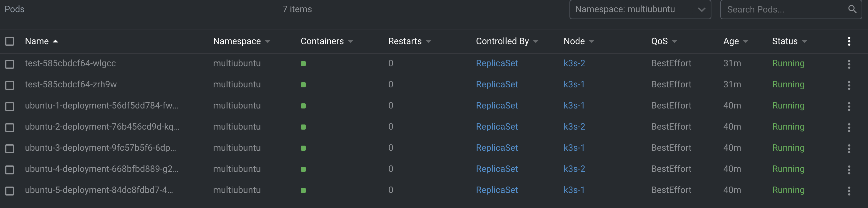Open the k3s-2 node link
Viewport: 868px width, 208px height.
[x=575, y=63]
